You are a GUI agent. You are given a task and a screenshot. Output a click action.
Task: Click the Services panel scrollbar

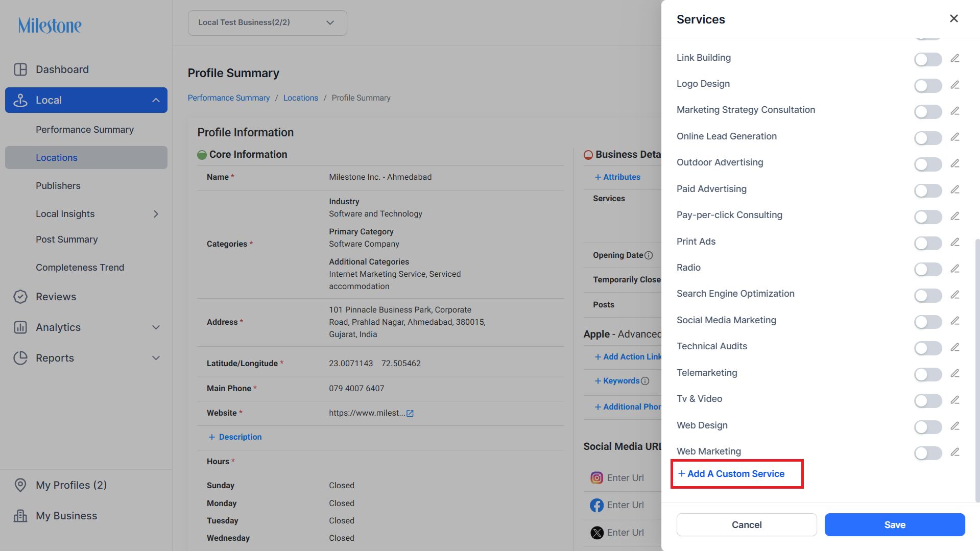click(x=977, y=370)
